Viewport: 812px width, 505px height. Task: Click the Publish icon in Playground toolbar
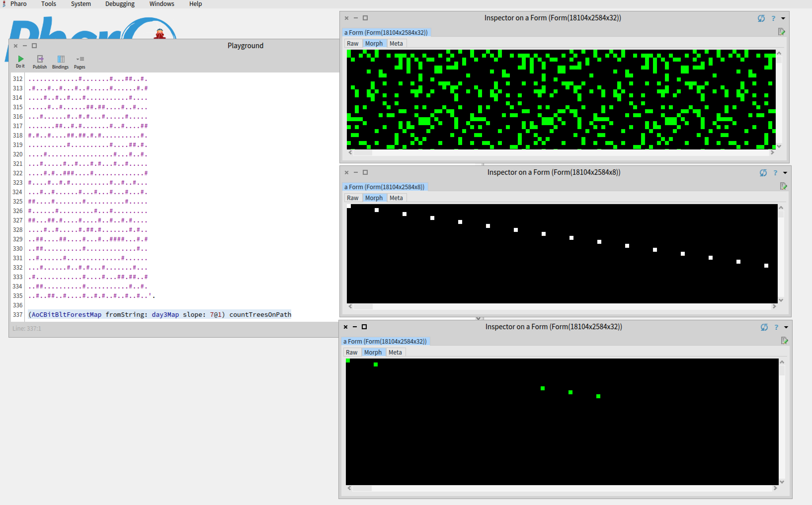pyautogui.click(x=40, y=59)
